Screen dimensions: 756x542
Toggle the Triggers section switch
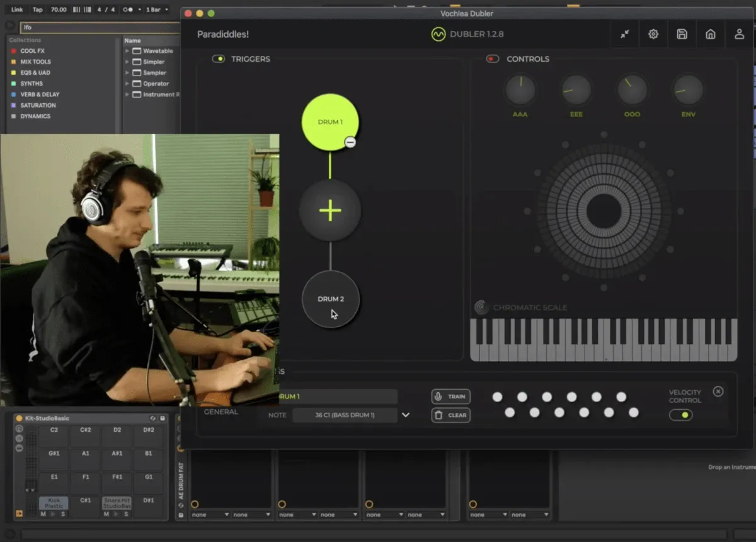(x=219, y=59)
